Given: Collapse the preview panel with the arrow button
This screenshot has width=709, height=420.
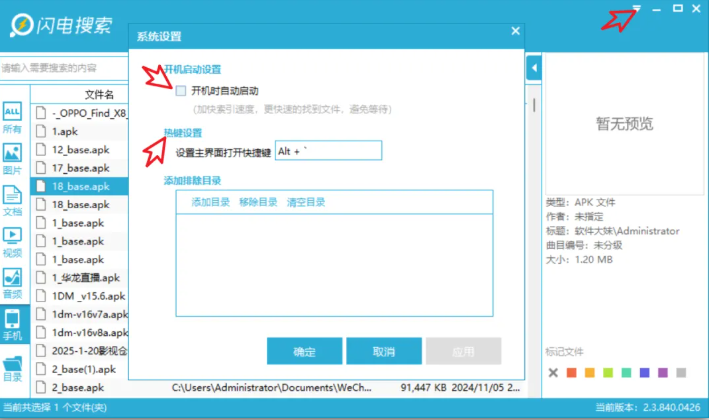Looking at the screenshot, I should point(534,68).
